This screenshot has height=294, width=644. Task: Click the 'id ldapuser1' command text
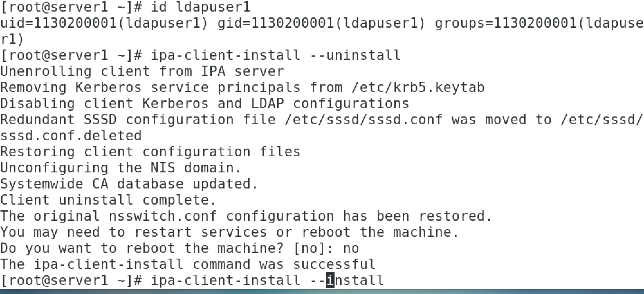click(x=201, y=7)
